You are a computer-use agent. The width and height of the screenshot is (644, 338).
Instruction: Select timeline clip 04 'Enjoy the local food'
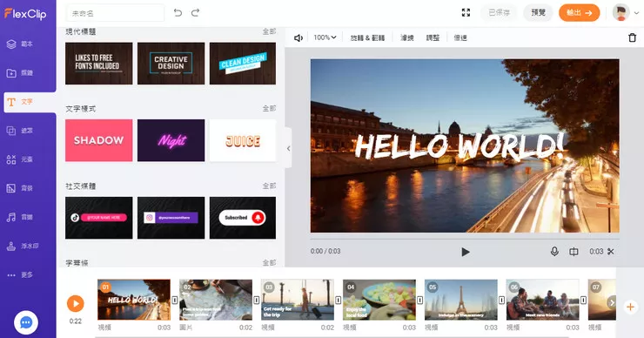click(x=379, y=300)
